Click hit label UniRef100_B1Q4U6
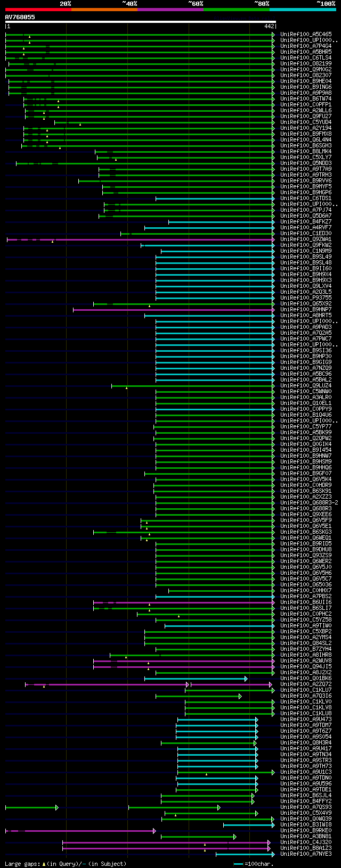Image resolution: width=341 pixels, height=868 pixels. pos(306,415)
